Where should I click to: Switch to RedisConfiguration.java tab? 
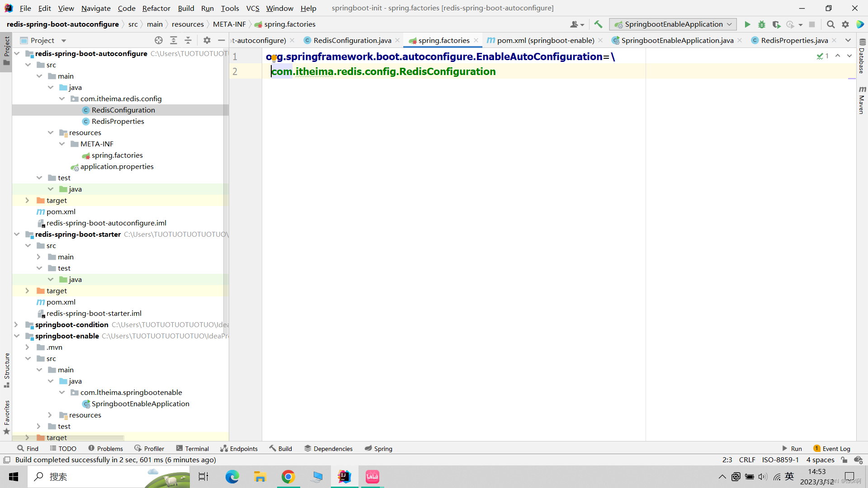pos(352,40)
